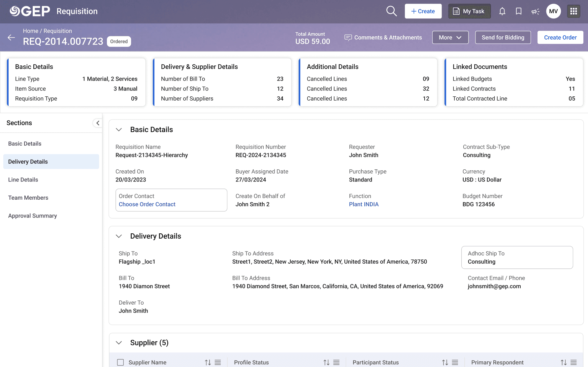Open the announcements megaphone icon
The height and width of the screenshot is (367, 588).
(x=535, y=12)
